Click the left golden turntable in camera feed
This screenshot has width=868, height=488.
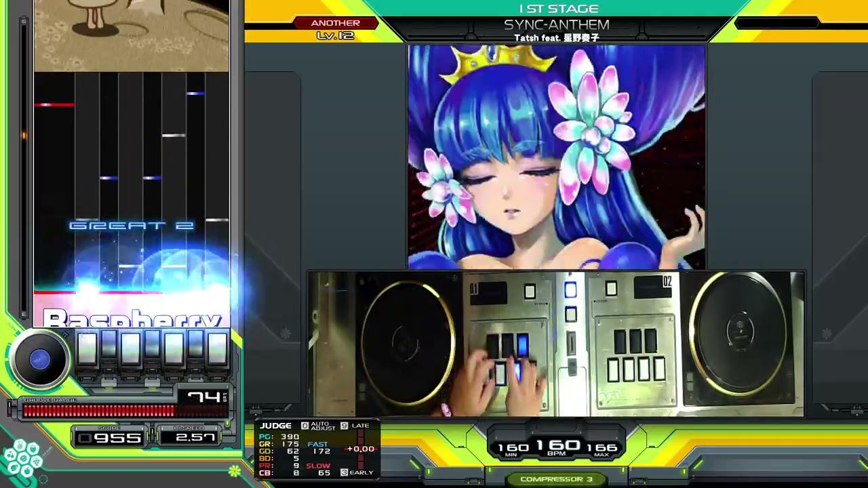click(407, 344)
